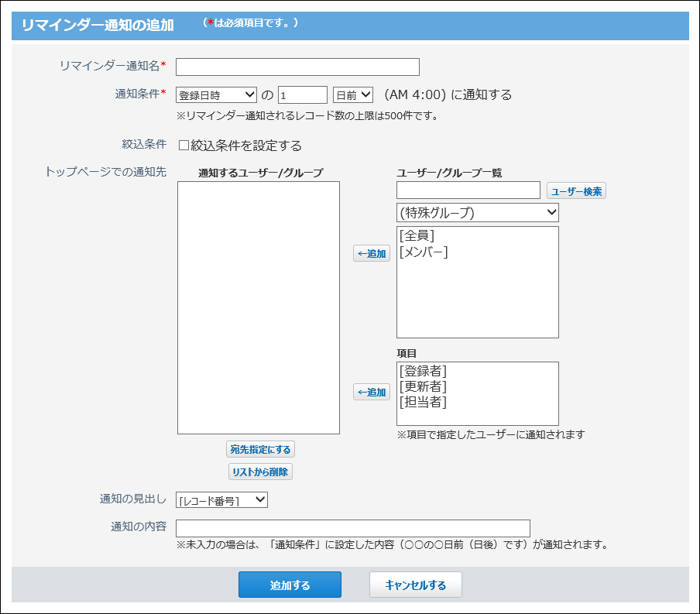Screen dimensions: 700x614
Task: Click the リストから削除 button
Action: [260, 472]
